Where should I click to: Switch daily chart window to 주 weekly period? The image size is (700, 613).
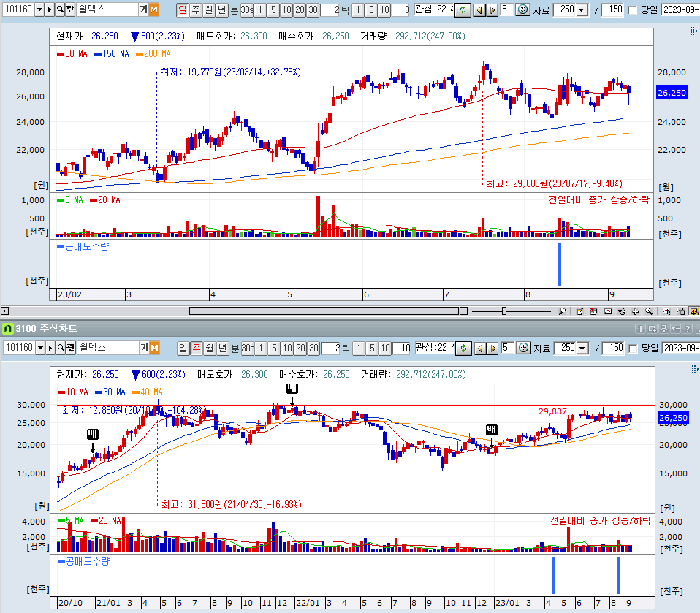pyautogui.click(x=196, y=9)
